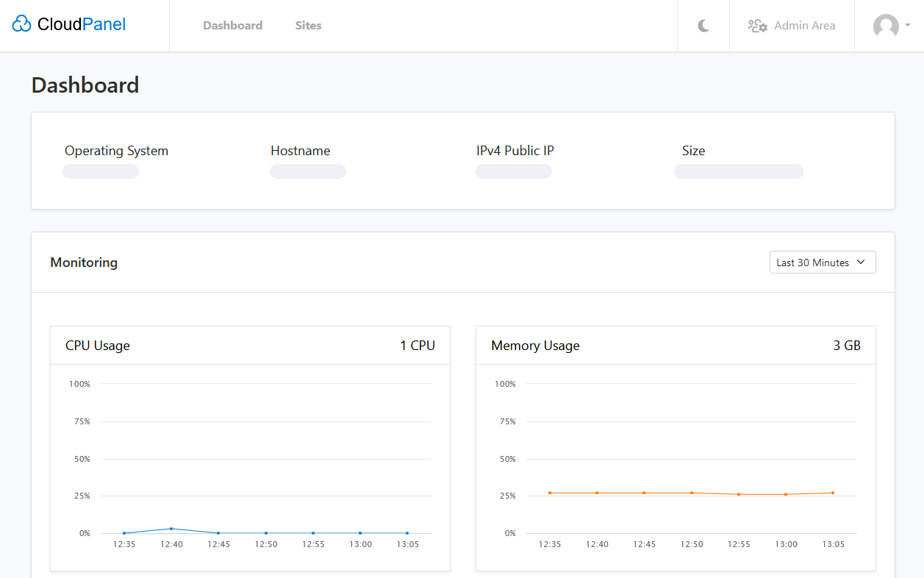
Task: Click the Size loading placeholder bar
Action: tap(738, 171)
